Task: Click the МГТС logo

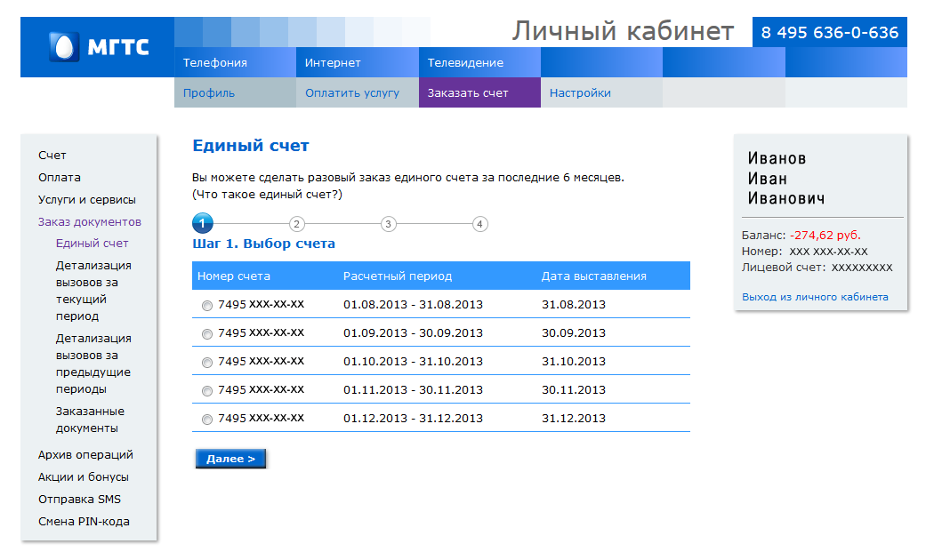Action: pyautogui.click(x=99, y=47)
